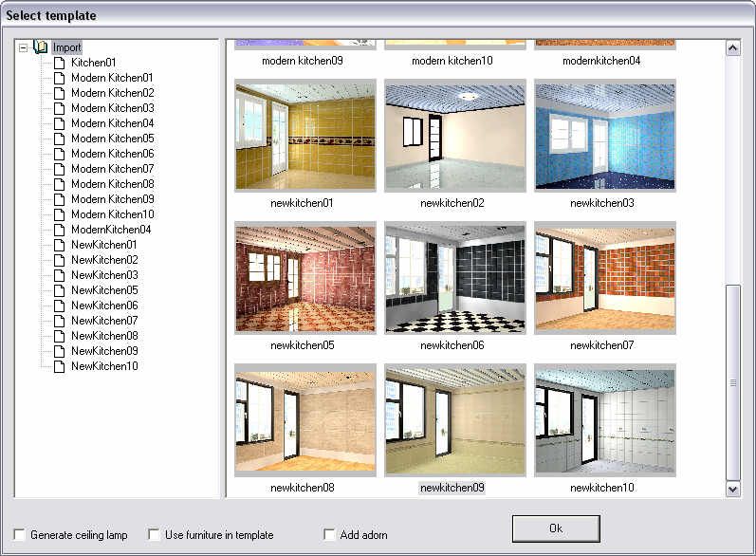Select the Import root label
The height and width of the screenshot is (556, 756).
pyautogui.click(x=67, y=47)
